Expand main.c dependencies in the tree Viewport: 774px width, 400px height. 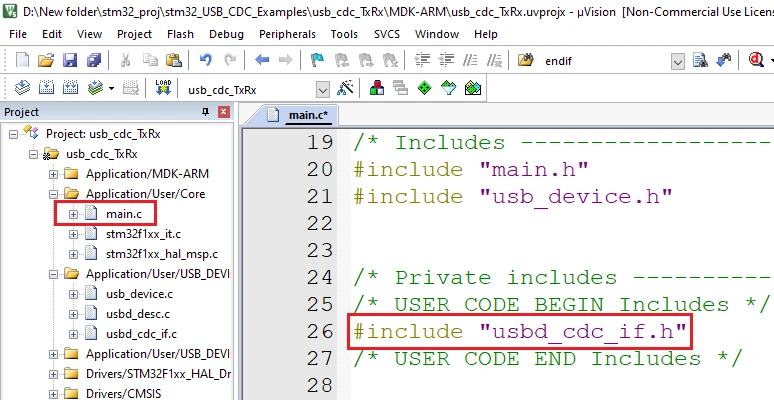click(73, 214)
